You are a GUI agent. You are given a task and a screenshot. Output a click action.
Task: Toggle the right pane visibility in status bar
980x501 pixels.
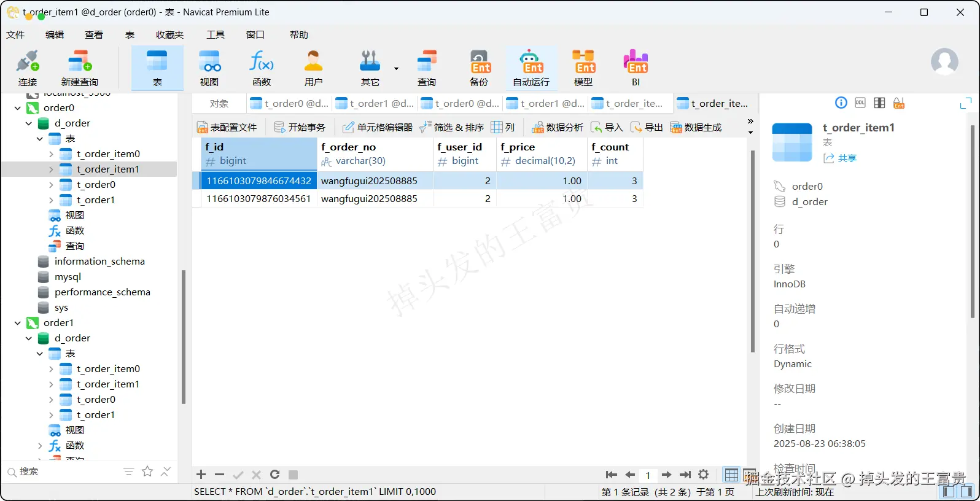pos(967,492)
